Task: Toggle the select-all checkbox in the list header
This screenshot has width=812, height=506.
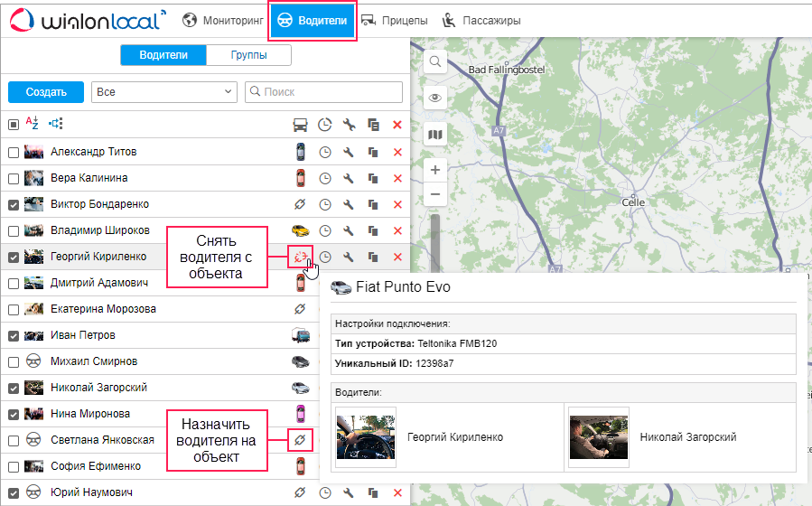Action: click(x=14, y=125)
